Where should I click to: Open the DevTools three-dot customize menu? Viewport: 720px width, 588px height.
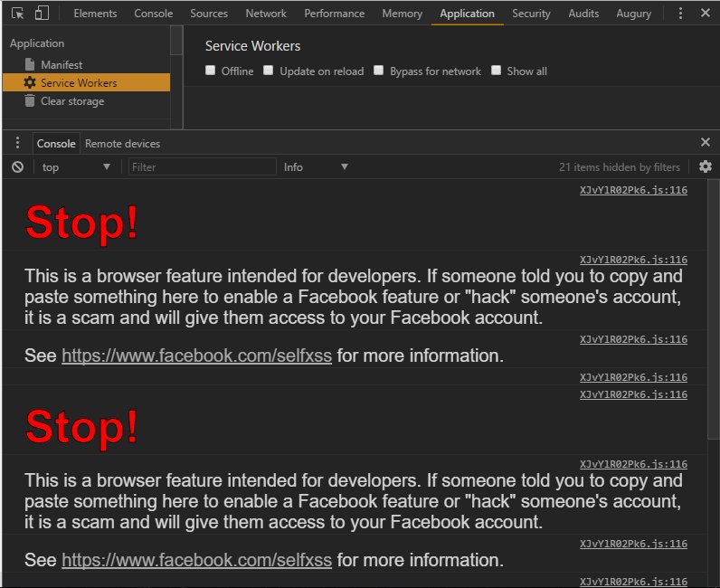[x=680, y=14]
